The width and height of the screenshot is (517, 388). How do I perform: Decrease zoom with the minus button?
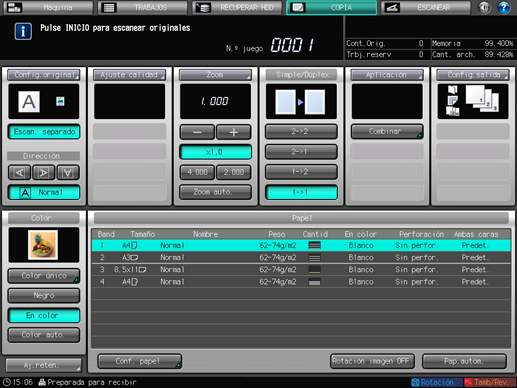197,132
